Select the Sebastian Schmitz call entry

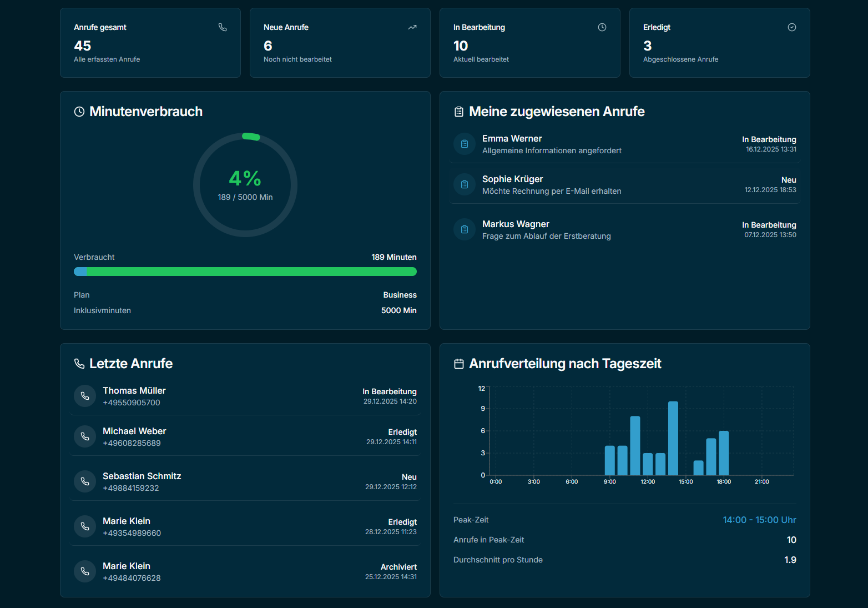tap(245, 481)
